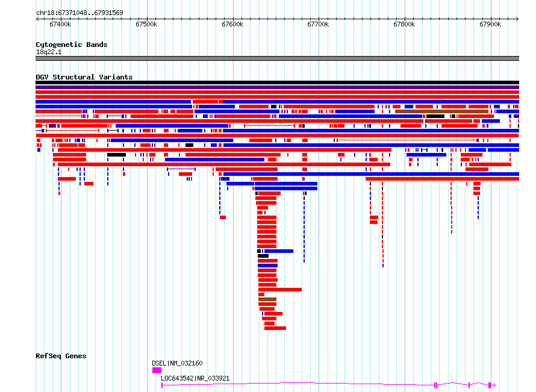Select the full-width black variant bar at the top

point(277,82)
